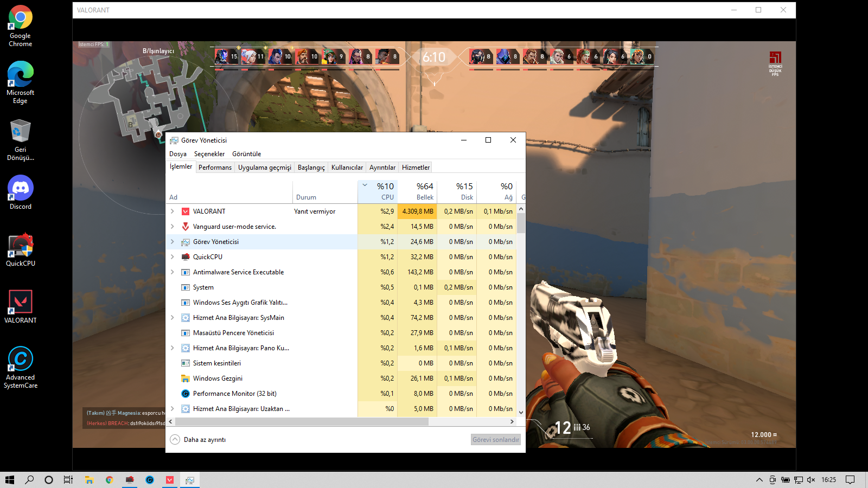The image size is (868, 488).
Task: Switch to the Kullanıcılar tab
Action: click(347, 168)
